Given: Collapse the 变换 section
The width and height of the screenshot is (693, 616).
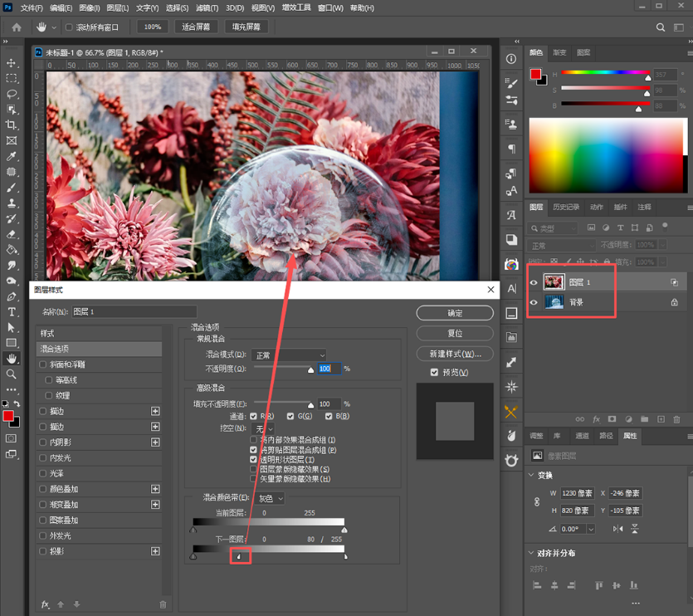Looking at the screenshot, I should (531, 475).
